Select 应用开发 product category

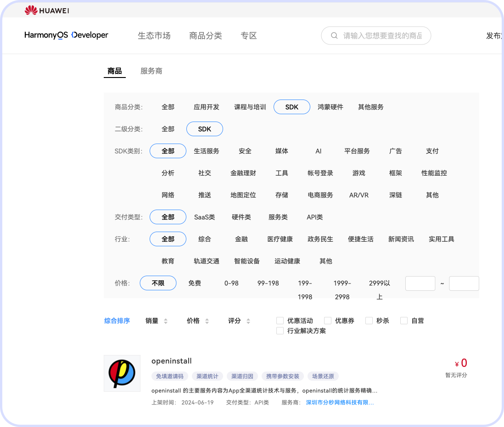point(207,107)
